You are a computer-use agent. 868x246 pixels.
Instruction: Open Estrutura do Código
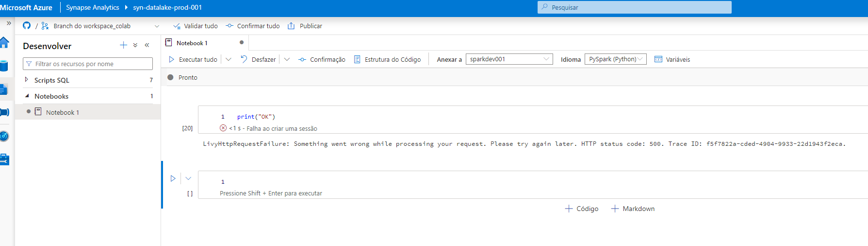pyautogui.click(x=387, y=59)
